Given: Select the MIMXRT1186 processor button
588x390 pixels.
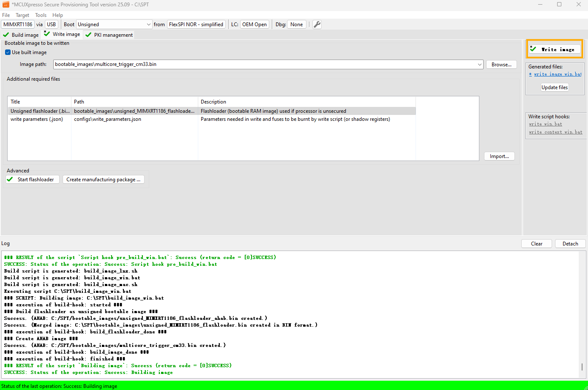Looking at the screenshot, I should (18, 25).
